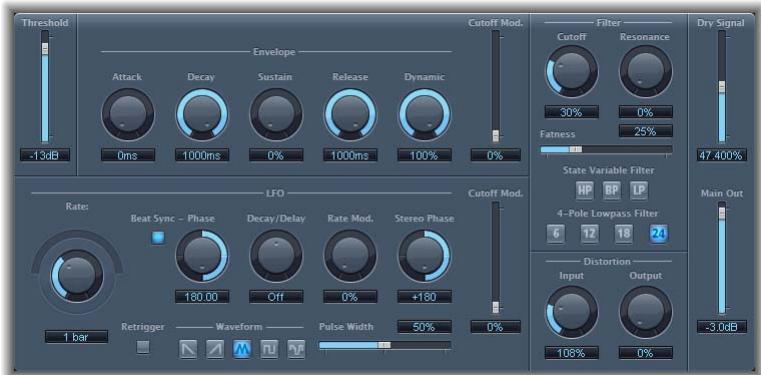Click the Fatness slider handle
Viewport: 761px width, 375px height.
click(x=576, y=149)
